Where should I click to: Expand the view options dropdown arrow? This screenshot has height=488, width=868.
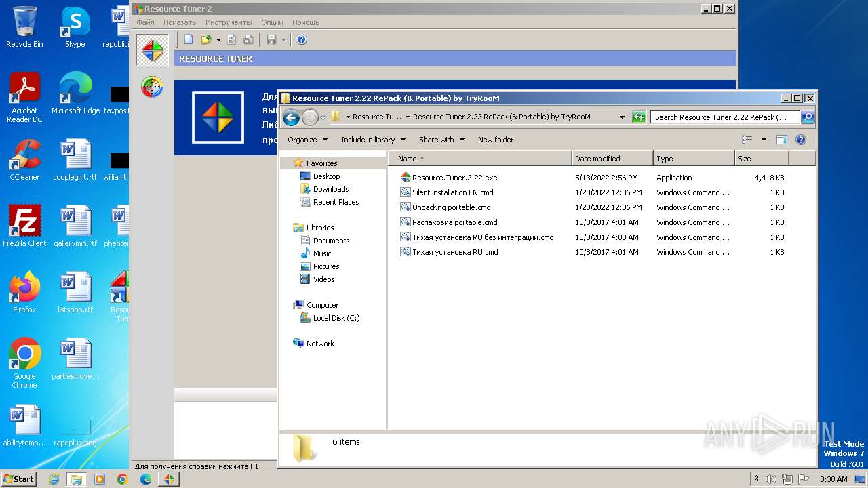point(764,140)
